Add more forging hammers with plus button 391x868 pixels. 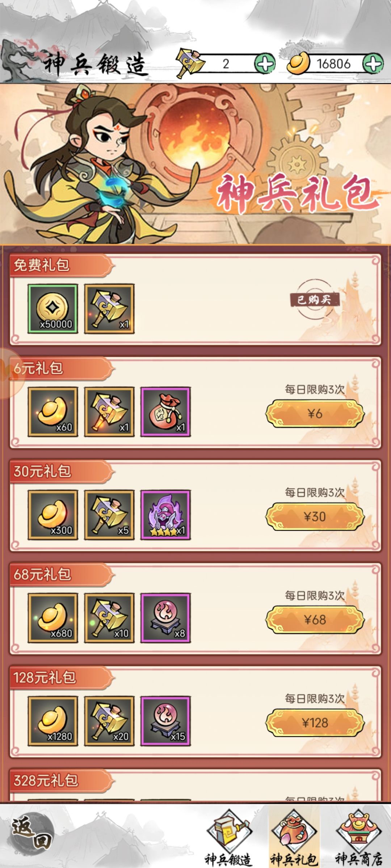265,64
